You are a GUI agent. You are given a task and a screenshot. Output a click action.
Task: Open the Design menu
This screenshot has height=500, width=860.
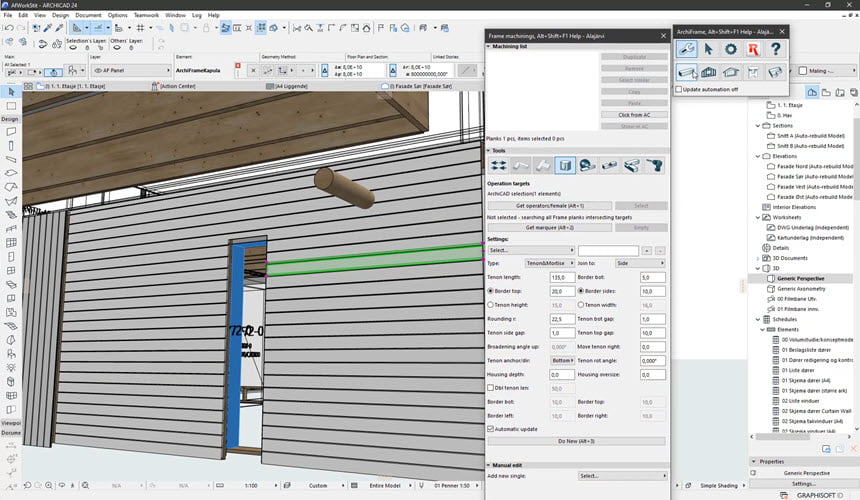(x=60, y=15)
